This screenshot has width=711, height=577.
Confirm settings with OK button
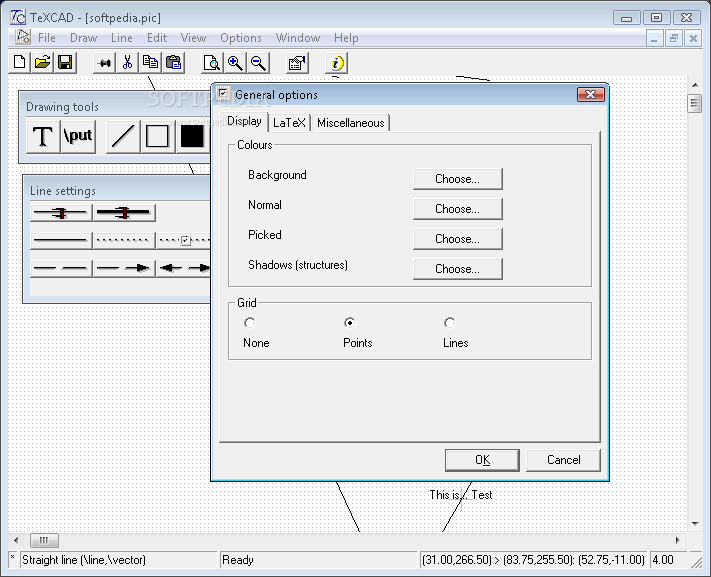pos(482,460)
